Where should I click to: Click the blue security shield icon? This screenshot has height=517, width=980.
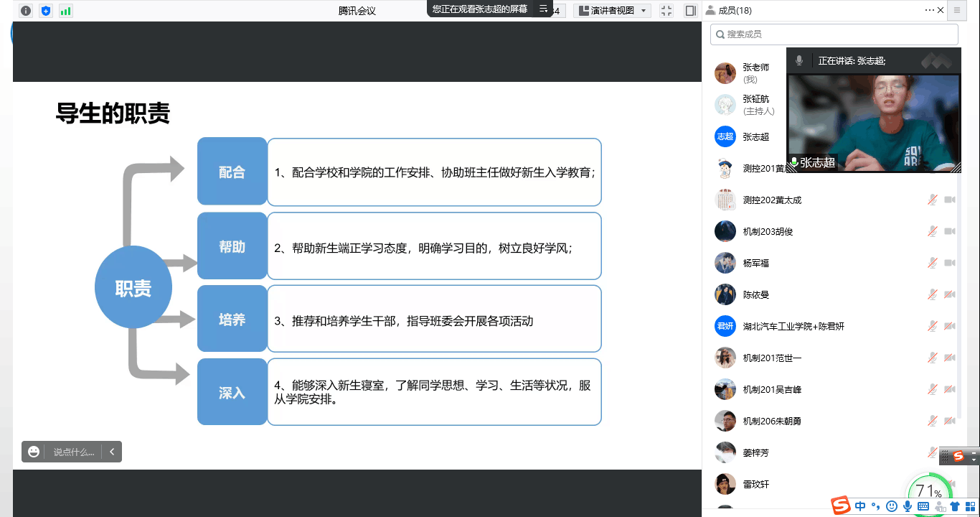[46, 11]
